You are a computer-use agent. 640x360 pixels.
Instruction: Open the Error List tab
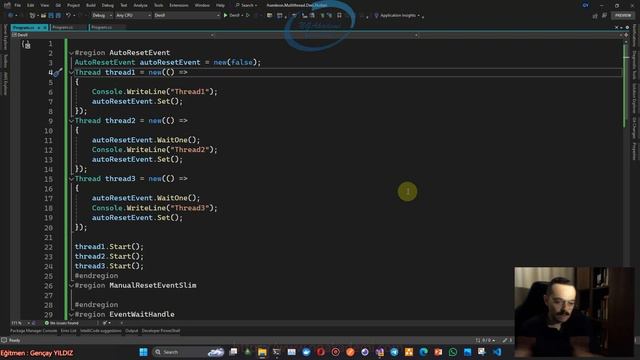[69, 331]
